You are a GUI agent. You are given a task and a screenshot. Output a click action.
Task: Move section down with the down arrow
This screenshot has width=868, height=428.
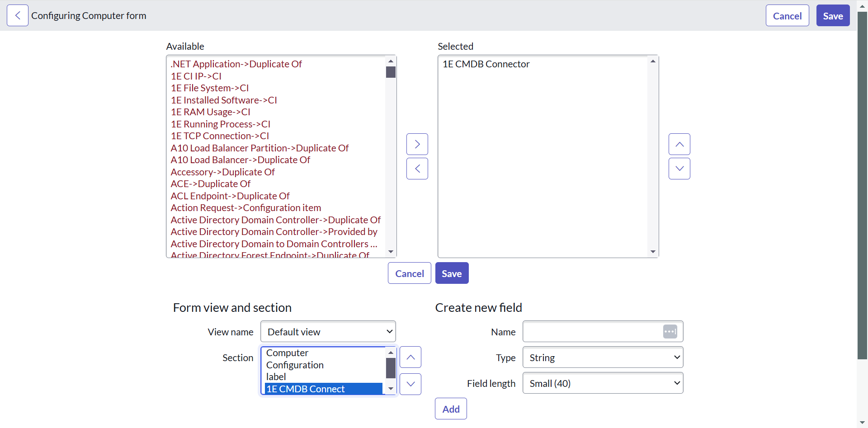point(410,384)
